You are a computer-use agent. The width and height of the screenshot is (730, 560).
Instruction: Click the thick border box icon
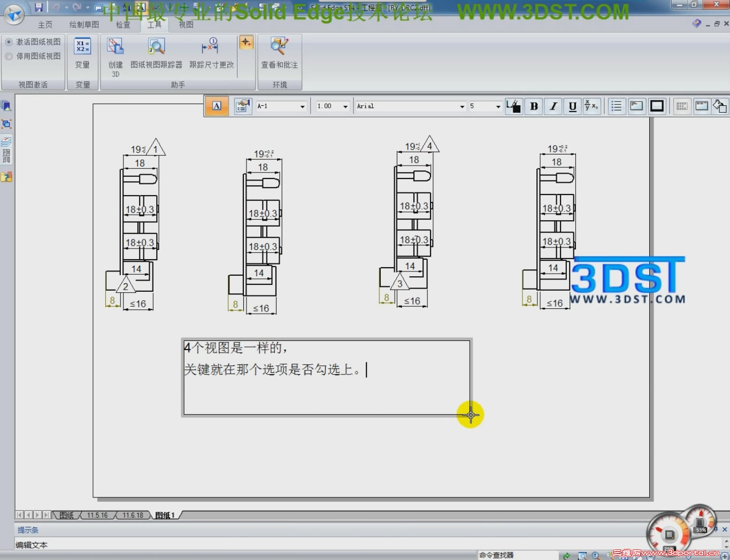coord(657,106)
